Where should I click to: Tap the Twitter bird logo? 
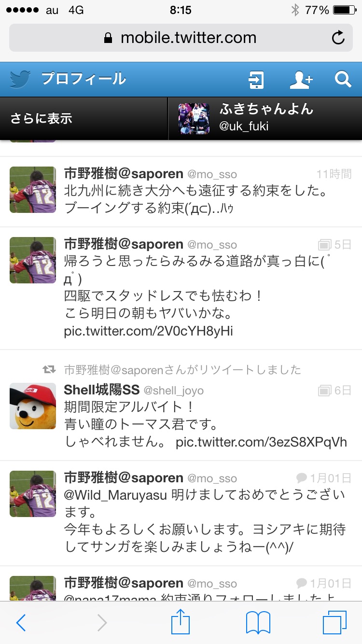(x=20, y=79)
